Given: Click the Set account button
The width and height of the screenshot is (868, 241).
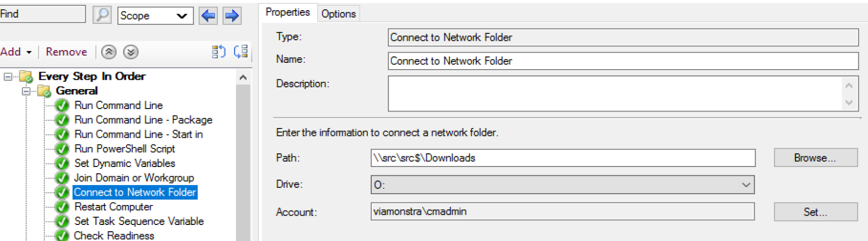Looking at the screenshot, I should [815, 212].
